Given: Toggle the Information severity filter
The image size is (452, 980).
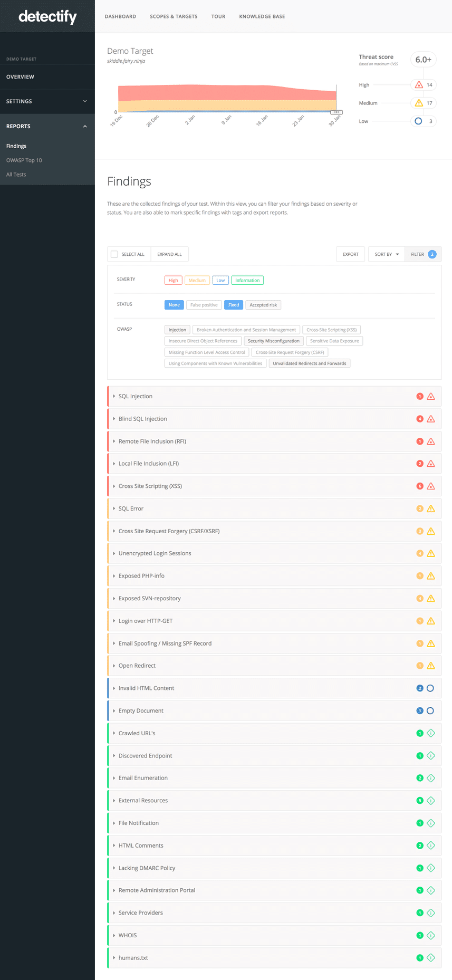Looking at the screenshot, I should (x=247, y=281).
